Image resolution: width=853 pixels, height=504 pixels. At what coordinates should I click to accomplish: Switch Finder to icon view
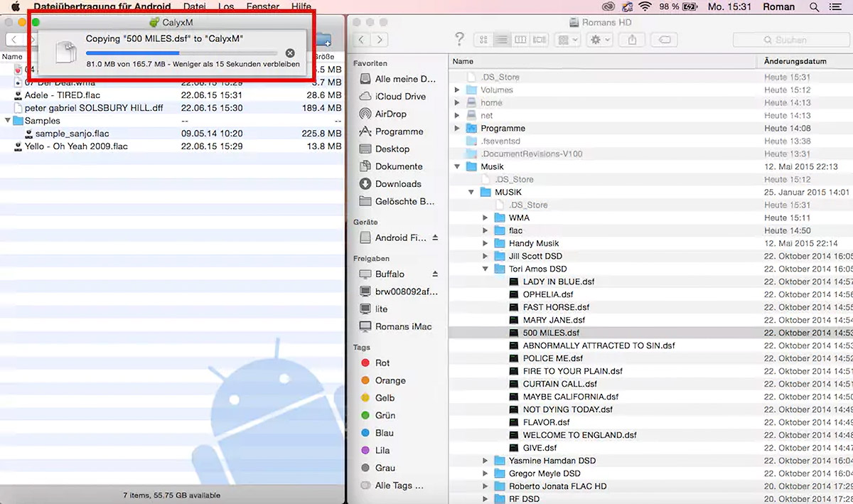[484, 40]
